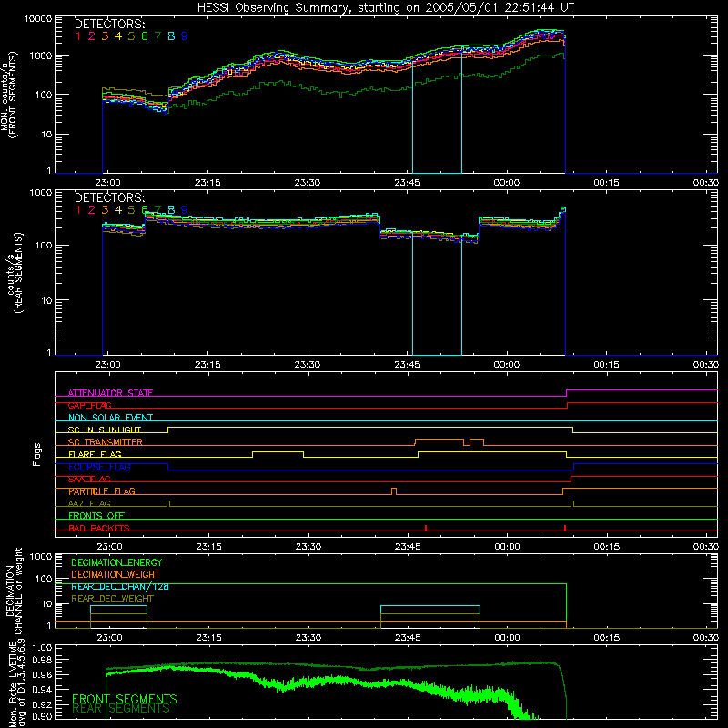728x728 pixels.
Task: Click the counts/s rear segments axis label
Action: (14, 273)
